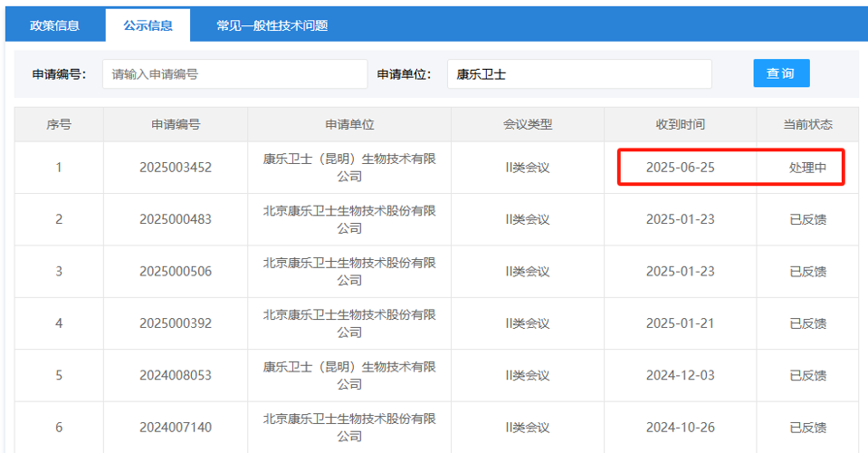Click 已反馈 status for 2025000392
Viewport: 868px width, 453px height.
(x=807, y=323)
